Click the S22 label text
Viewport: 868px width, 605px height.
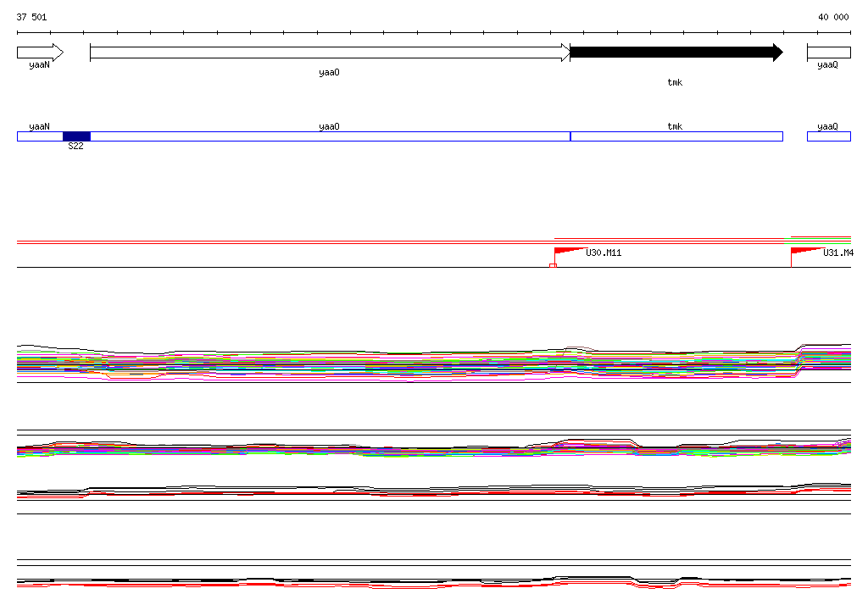(x=75, y=146)
